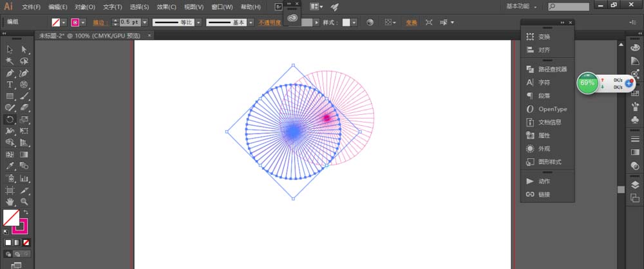Screen dimensions: 644x269
Task: Select the Gradient tool
Action: (x=24, y=155)
